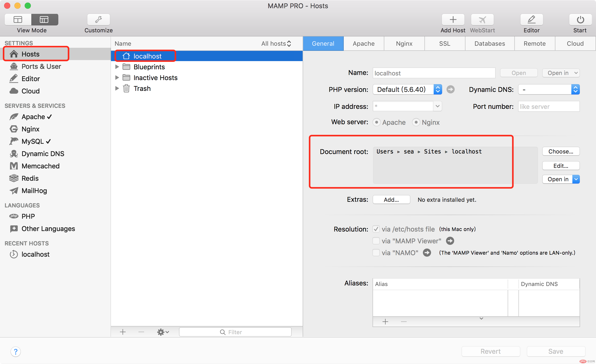Click the Filter search field

tap(235, 332)
